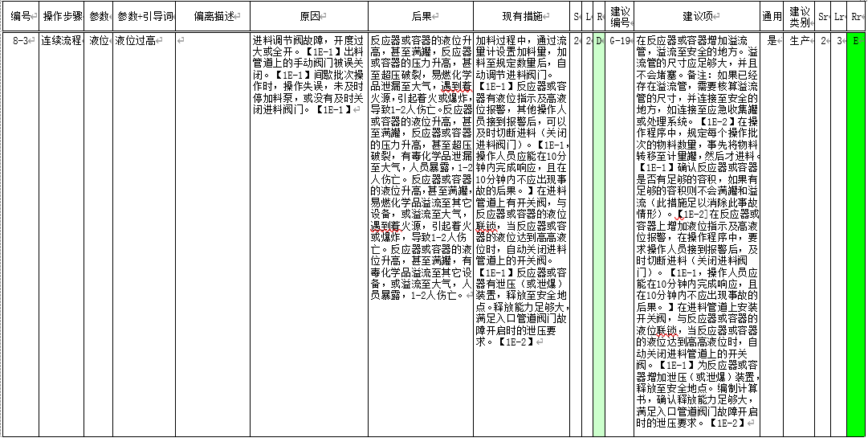Click the 偏离描述 column header
This screenshot has height=446, width=868.
[213, 17]
